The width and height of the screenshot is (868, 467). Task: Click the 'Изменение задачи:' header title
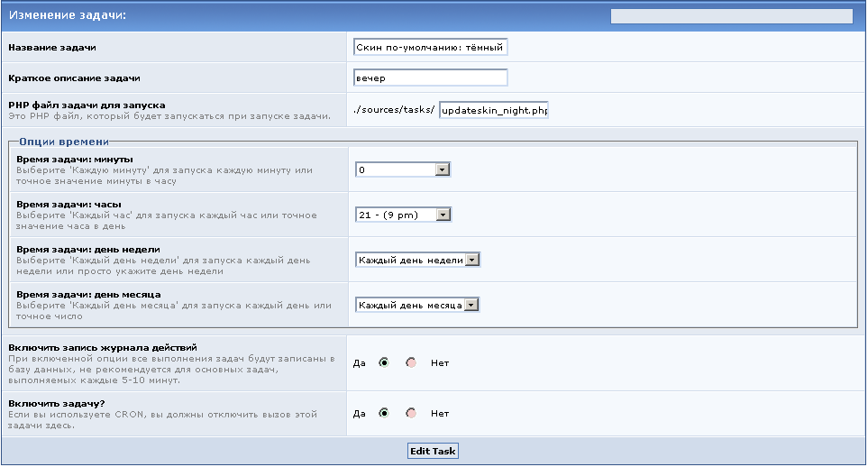click(x=68, y=15)
